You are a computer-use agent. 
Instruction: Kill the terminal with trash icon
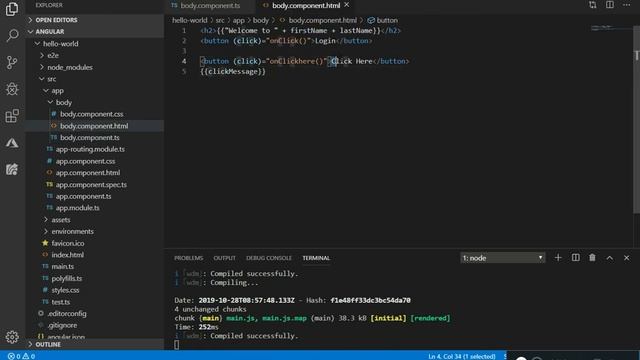coord(592,258)
